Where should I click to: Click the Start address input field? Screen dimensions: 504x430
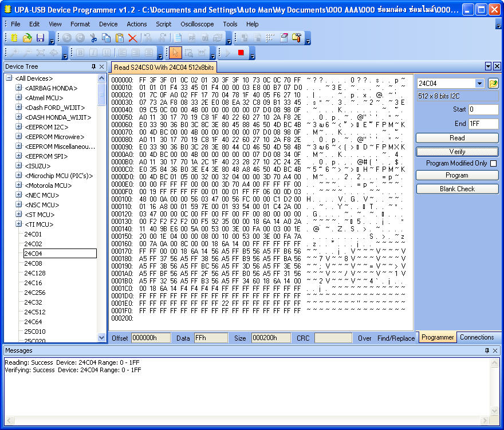(483, 109)
